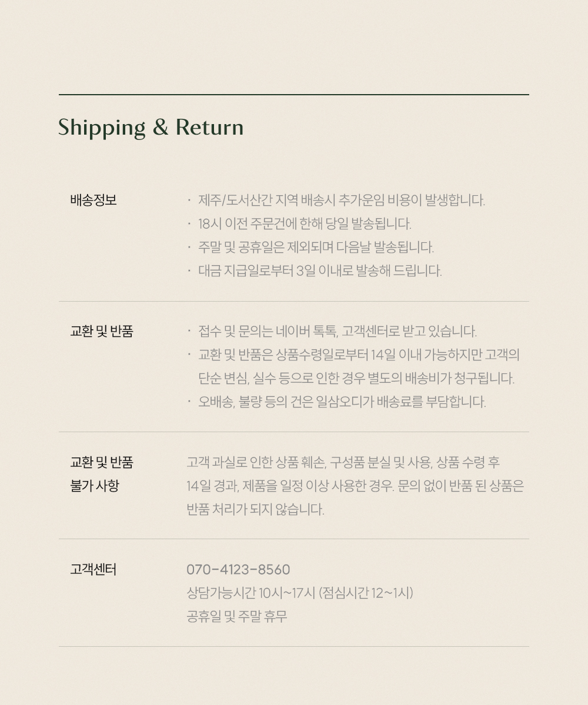Image resolution: width=588 pixels, height=705 pixels.
Task: Select the 상품수령일로부터 14일 이내 line
Action: [x=359, y=355]
